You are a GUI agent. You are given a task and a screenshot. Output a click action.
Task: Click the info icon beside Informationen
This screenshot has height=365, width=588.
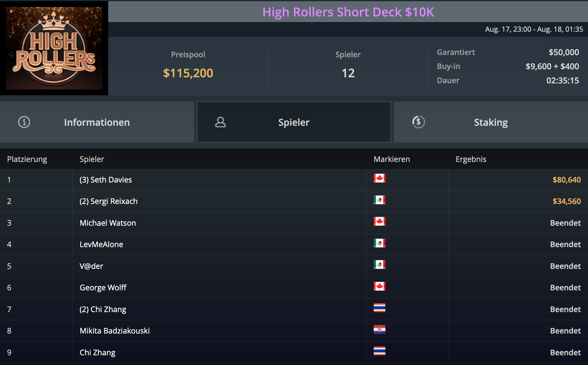tap(24, 122)
